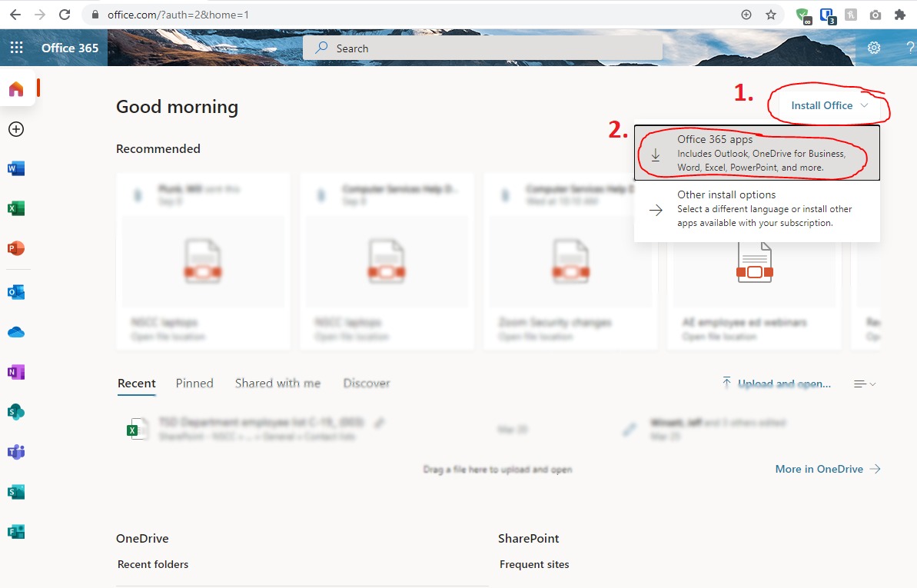917x588 pixels.
Task: Click the browser back arrow
Action: tap(15, 15)
